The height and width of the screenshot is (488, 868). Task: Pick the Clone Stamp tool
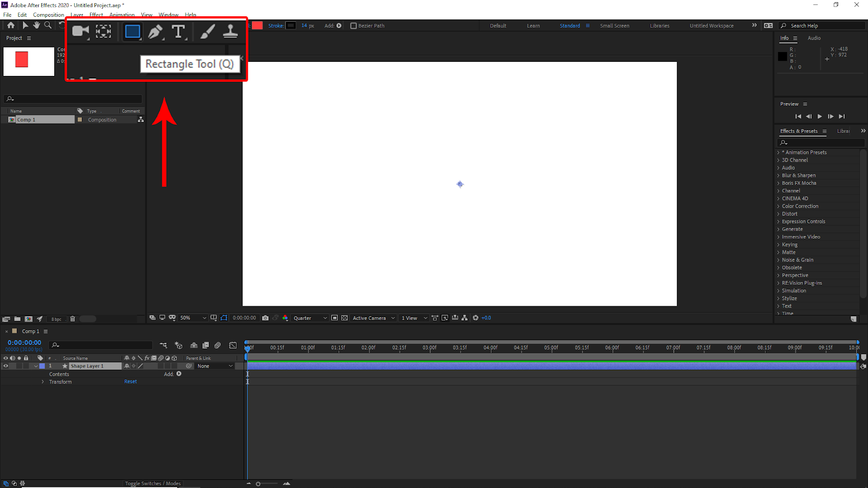point(231,31)
